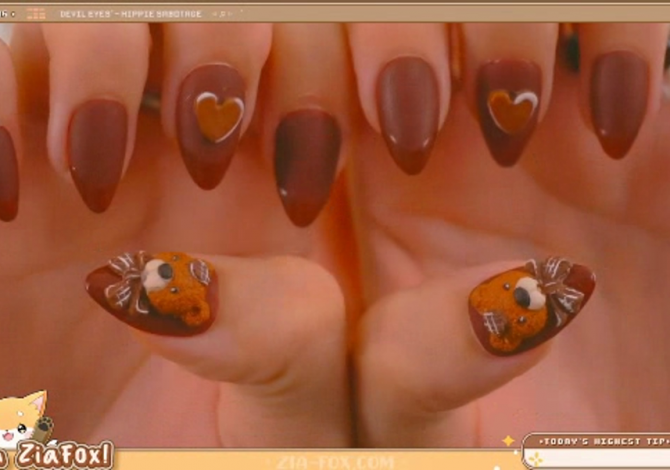Image resolution: width=670 pixels, height=470 pixels.
Task: Click the heart charm on right hand nail
Action: click(512, 111)
